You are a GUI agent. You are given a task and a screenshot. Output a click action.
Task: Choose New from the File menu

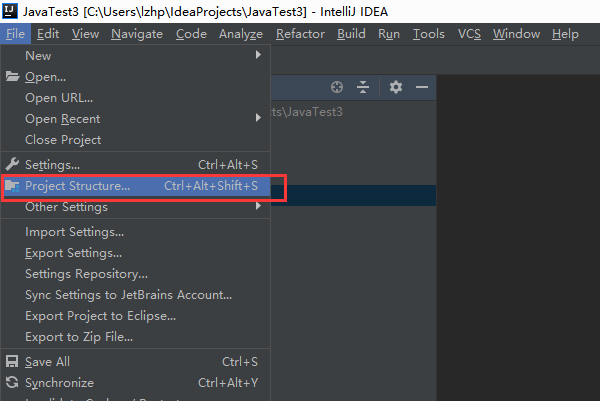pos(135,55)
